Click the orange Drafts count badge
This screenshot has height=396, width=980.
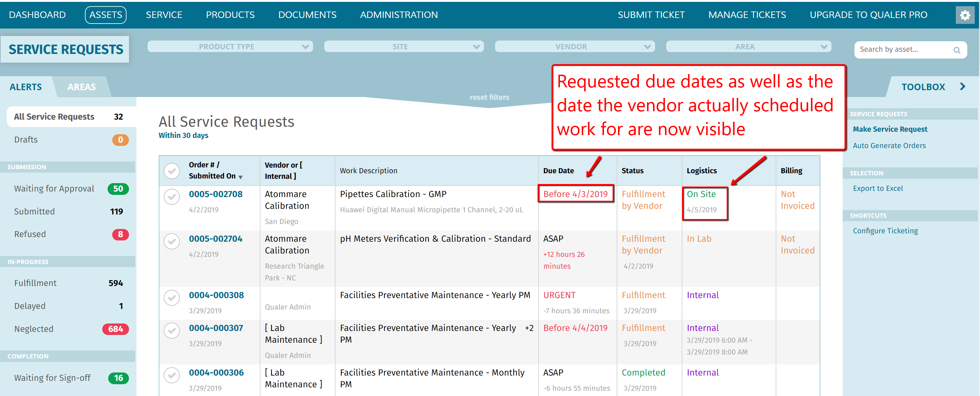coord(120,140)
